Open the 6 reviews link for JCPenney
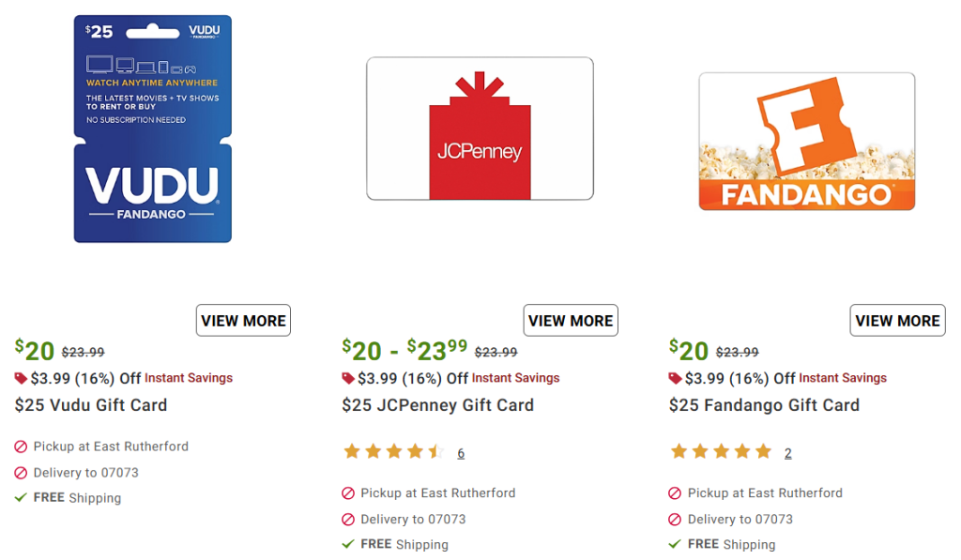 click(461, 453)
